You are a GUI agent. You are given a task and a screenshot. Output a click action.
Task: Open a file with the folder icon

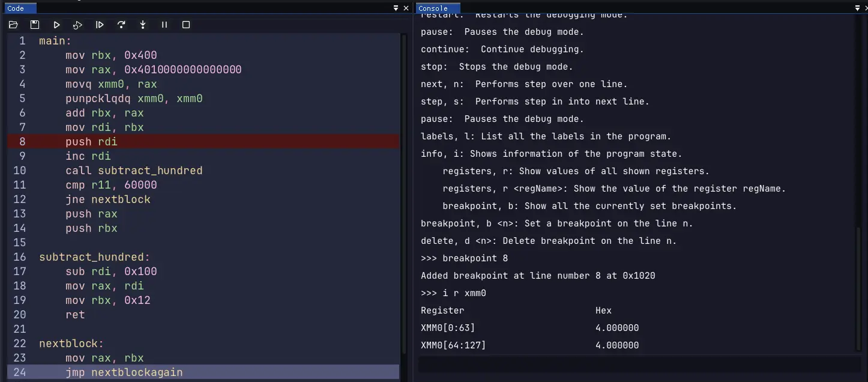click(13, 25)
